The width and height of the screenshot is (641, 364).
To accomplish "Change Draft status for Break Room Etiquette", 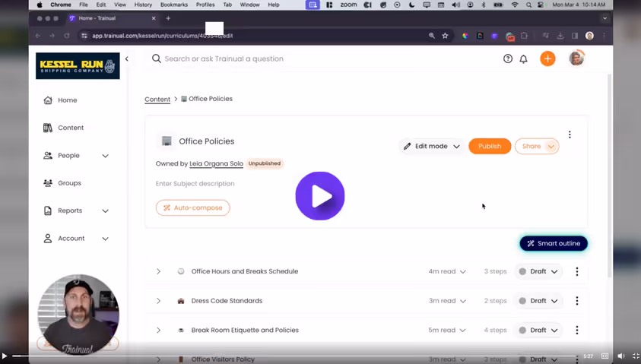I will click(538, 330).
